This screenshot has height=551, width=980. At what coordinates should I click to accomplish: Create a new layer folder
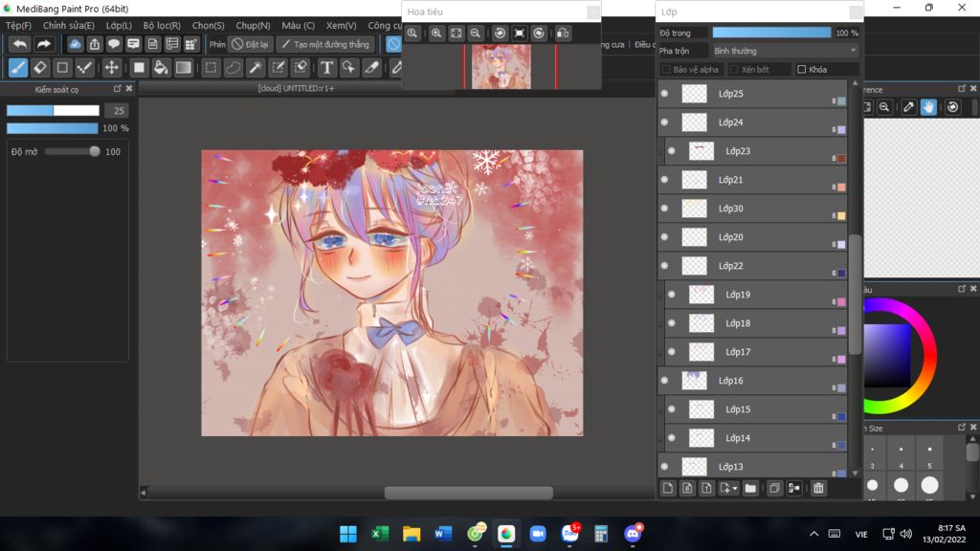pos(750,489)
